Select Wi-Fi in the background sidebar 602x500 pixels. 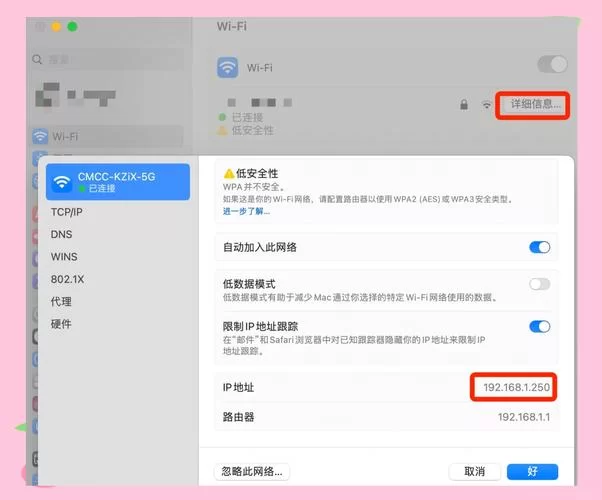point(107,136)
